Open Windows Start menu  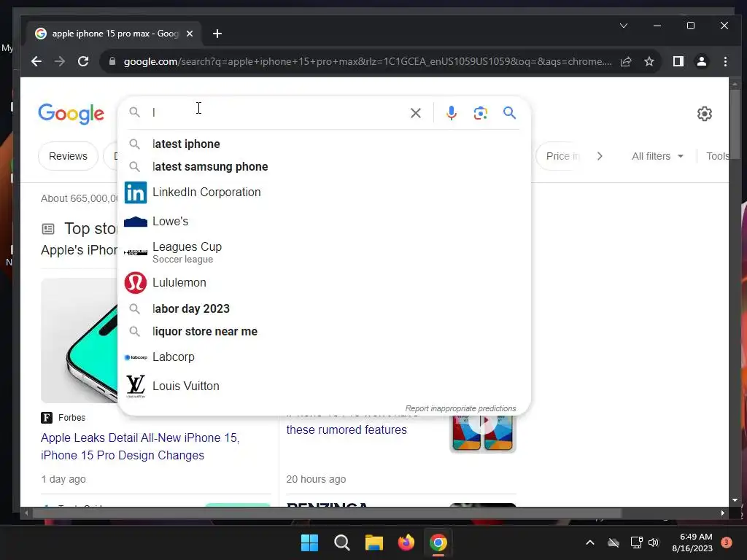click(x=309, y=542)
